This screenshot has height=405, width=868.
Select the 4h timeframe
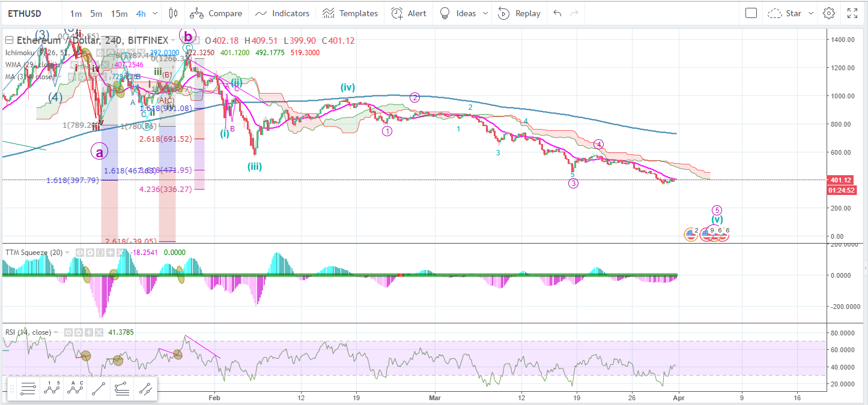click(141, 13)
